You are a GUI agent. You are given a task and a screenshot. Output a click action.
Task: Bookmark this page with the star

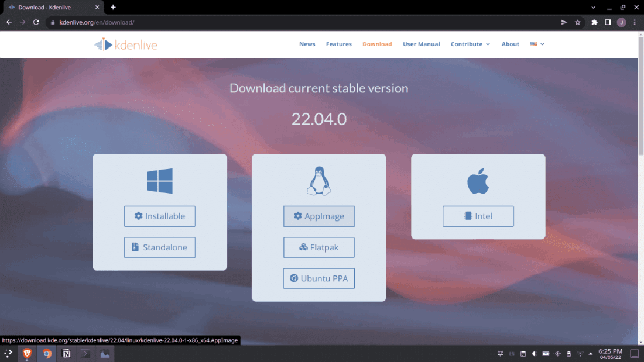[x=577, y=22]
